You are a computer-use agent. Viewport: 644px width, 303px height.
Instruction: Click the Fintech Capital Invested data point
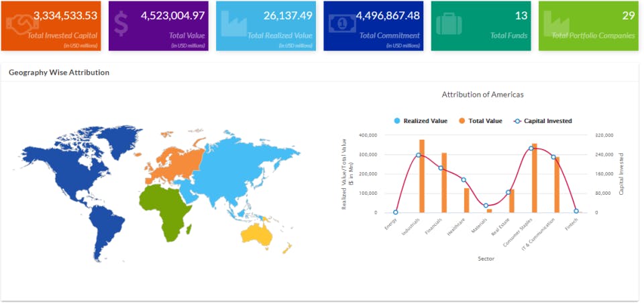click(576, 211)
